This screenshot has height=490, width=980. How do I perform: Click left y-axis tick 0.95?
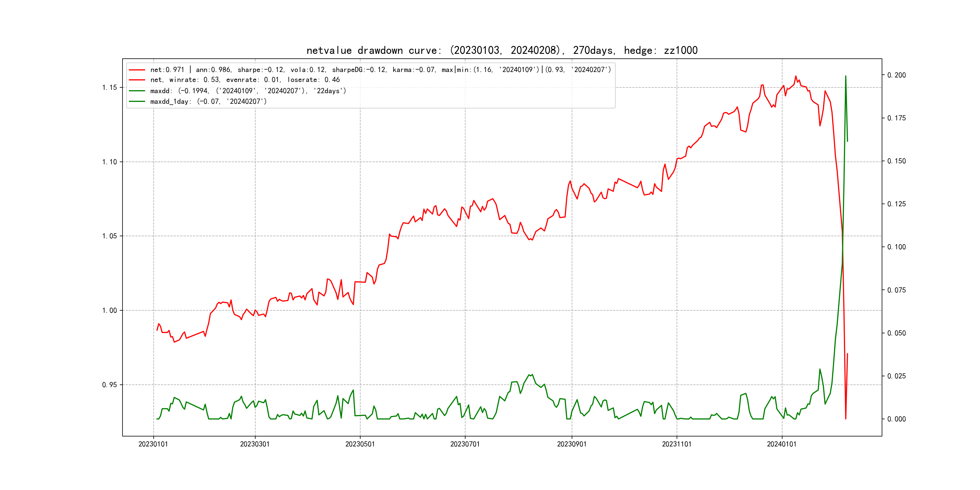click(x=109, y=385)
